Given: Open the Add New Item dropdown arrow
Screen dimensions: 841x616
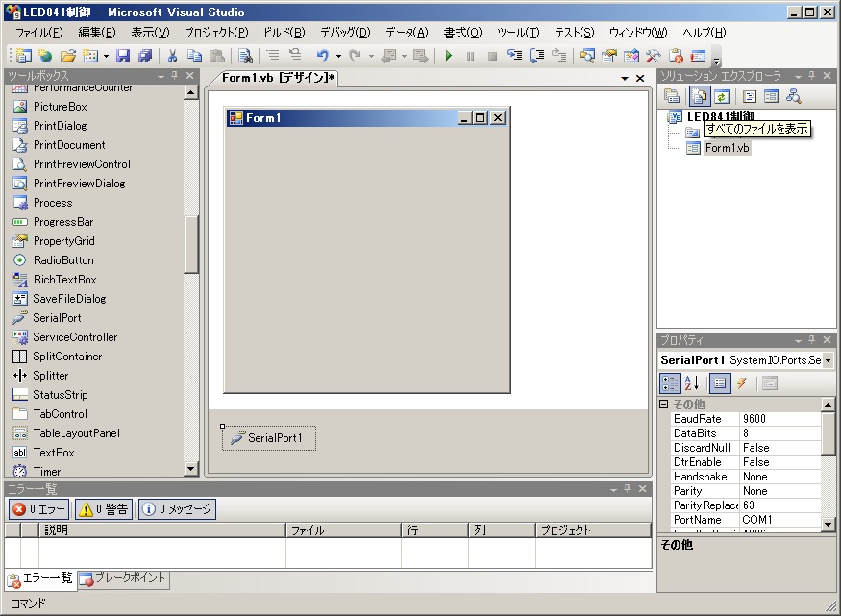Looking at the screenshot, I should pos(106,56).
